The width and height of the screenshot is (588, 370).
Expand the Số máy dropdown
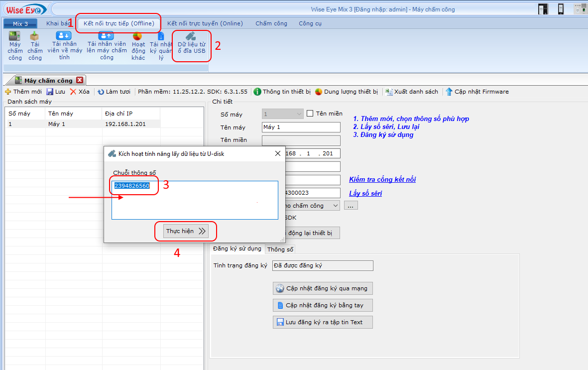299,114
